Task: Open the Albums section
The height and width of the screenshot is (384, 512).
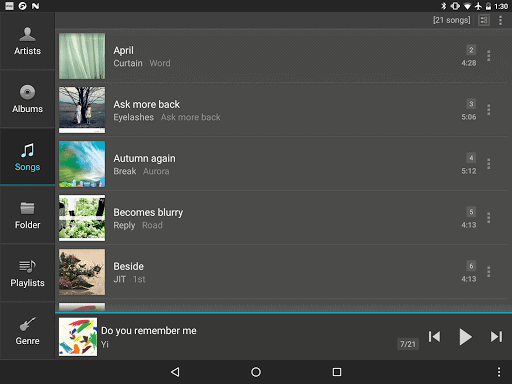Action: (x=27, y=99)
